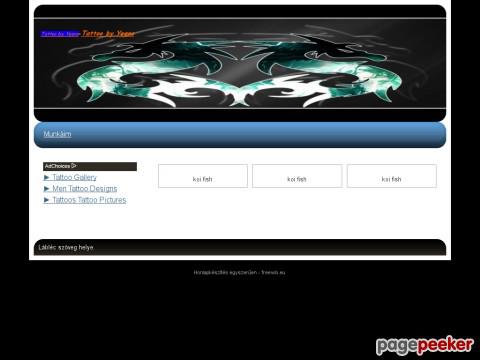
Task: Click the arrow beside Tattoo Gallery
Action: 47,177
